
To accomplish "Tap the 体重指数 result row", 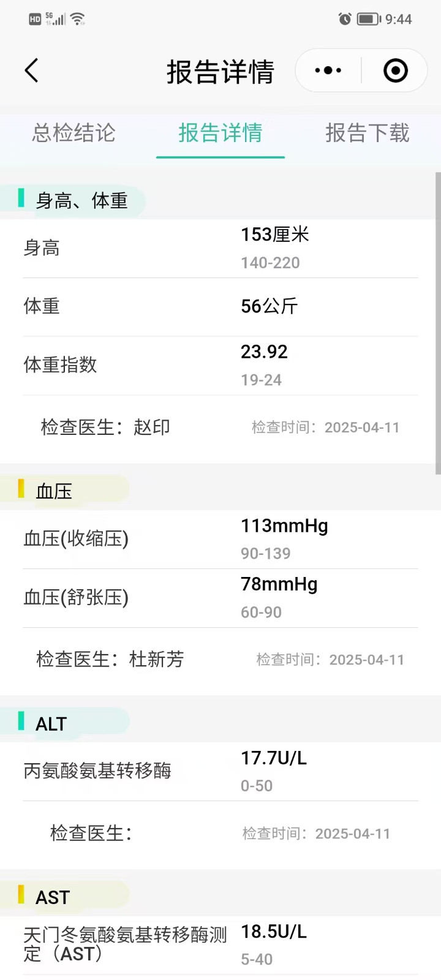I will [221, 365].
